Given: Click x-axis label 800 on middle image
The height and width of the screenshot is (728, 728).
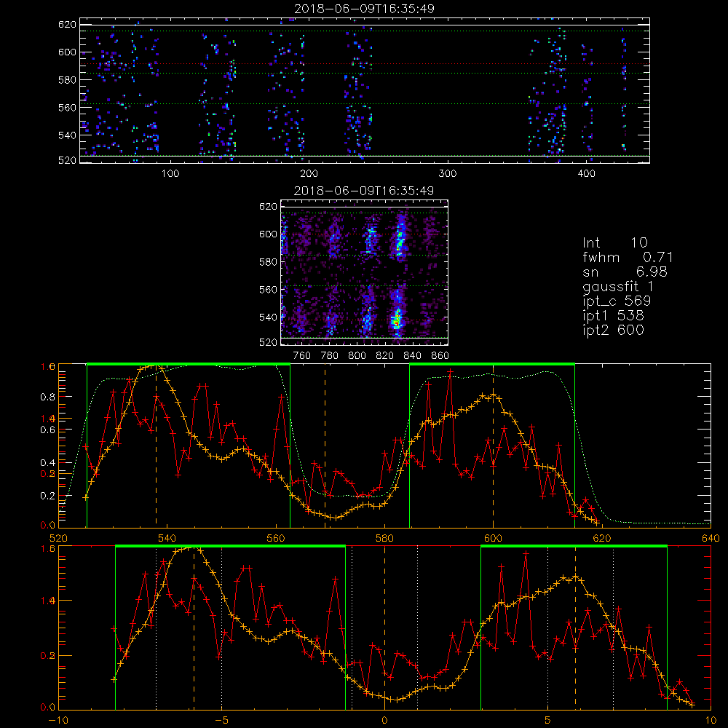Looking at the screenshot, I should pyautogui.click(x=357, y=356).
